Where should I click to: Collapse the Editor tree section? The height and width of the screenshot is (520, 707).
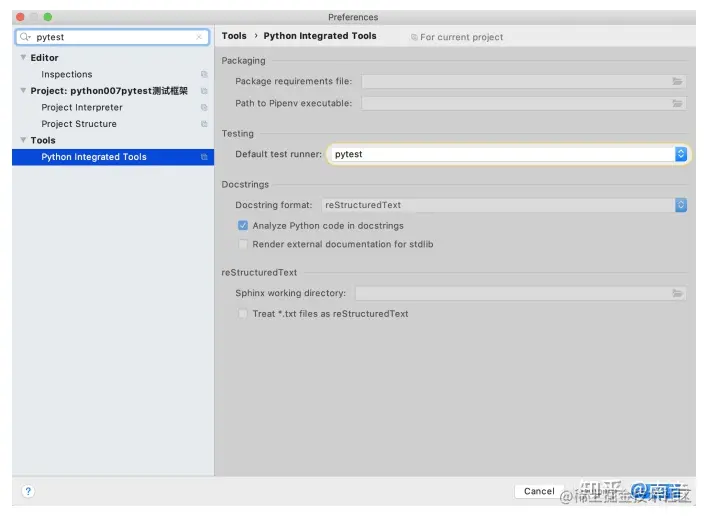pos(23,57)
